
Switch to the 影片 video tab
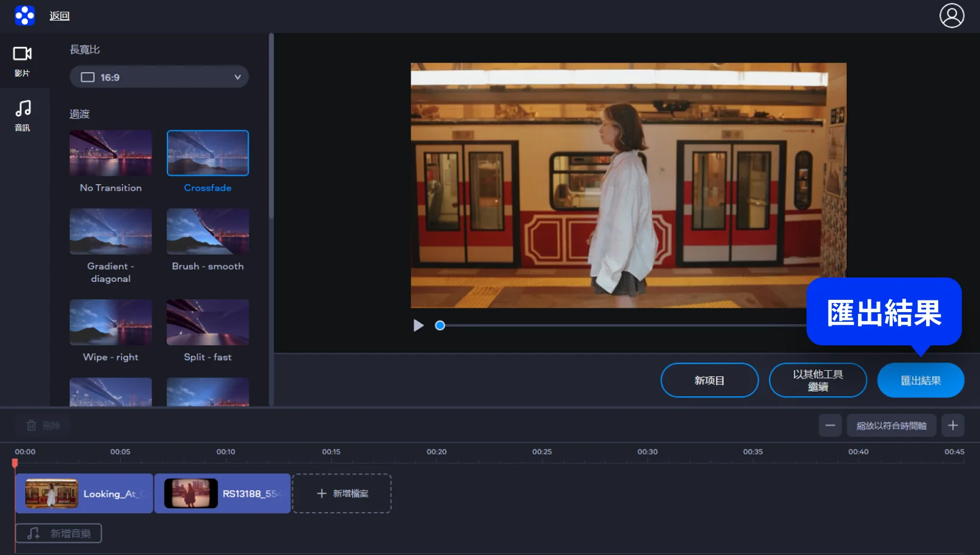click(22, 61)
